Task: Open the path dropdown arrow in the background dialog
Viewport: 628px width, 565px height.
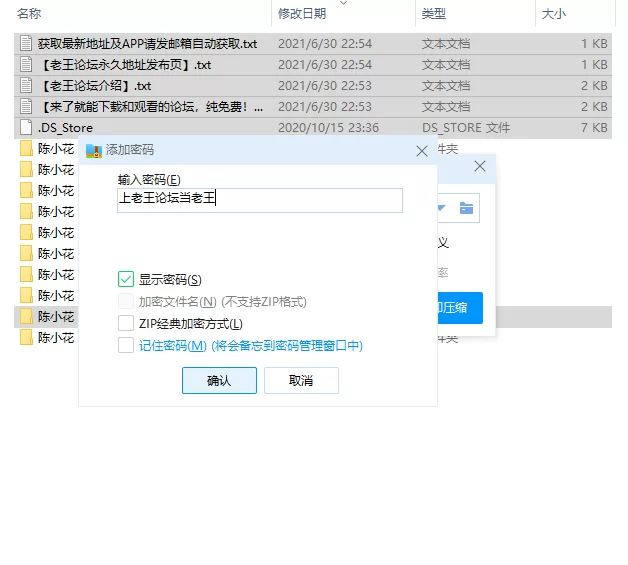Action: [443, 208]
